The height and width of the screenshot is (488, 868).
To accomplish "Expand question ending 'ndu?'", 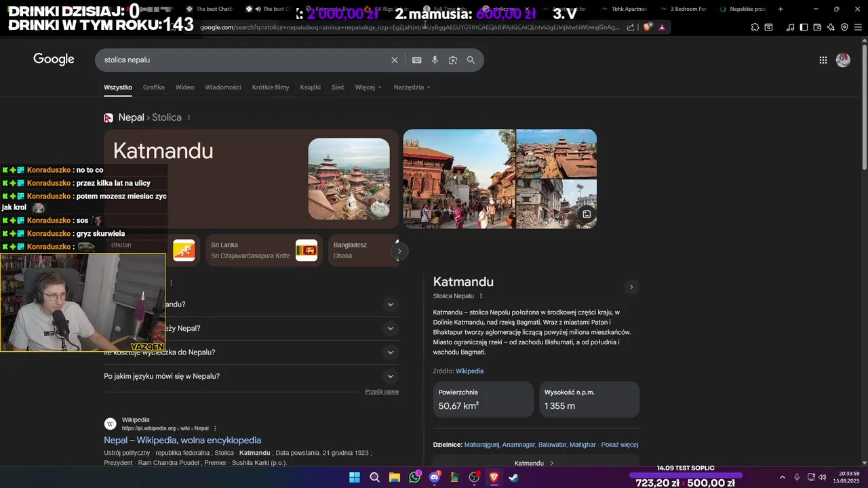I will coord(390,304).
